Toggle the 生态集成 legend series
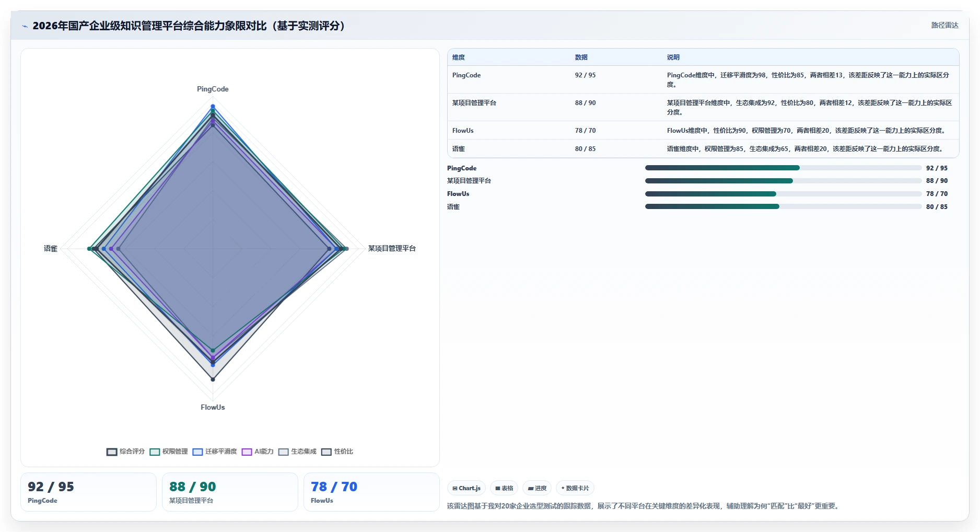 (x=297, y=452)
